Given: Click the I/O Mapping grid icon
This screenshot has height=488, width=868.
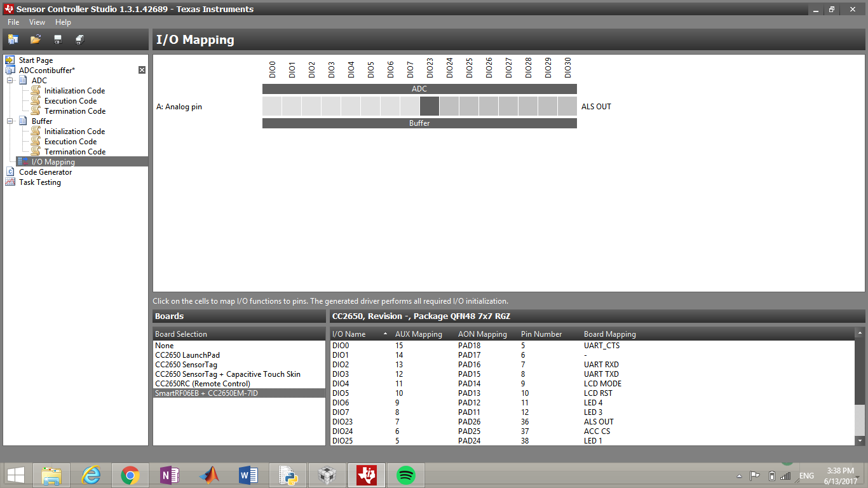Looking at the screenshot, I should pyautogui.click(x=23, y=162).
